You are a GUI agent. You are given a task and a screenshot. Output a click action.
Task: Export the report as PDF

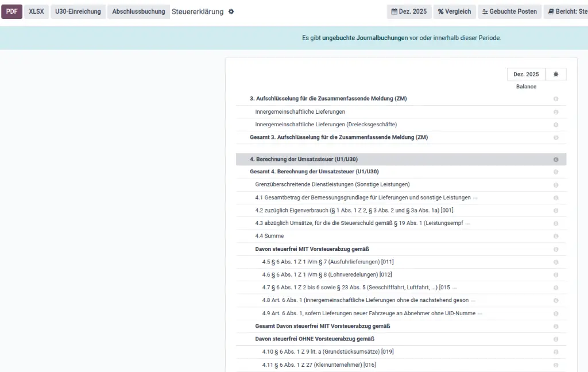point(11,11)
